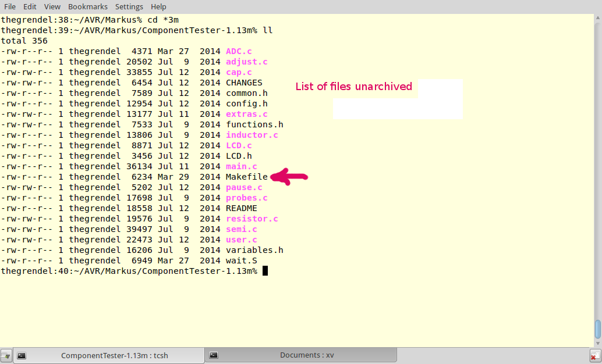The height and width of the screenshot is (364, 602).
Task: Click the pink arrow annotation
Action: pos(289,177)
